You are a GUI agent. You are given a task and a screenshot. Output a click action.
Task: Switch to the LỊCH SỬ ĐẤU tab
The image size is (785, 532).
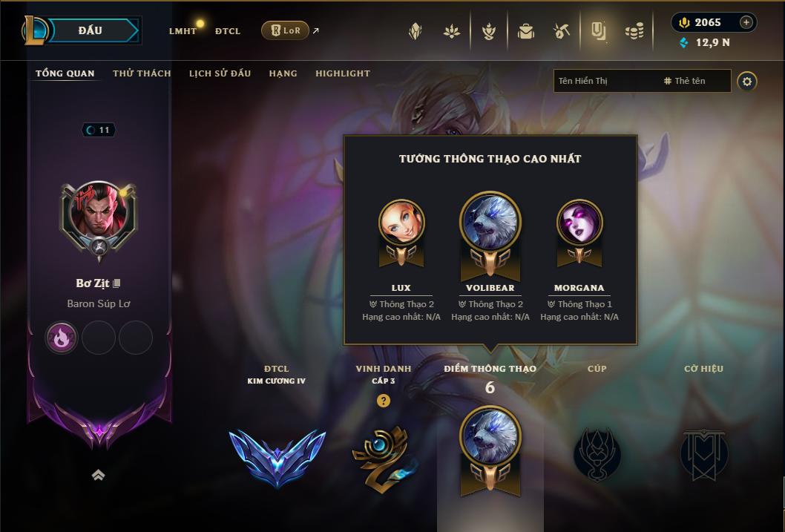coord(220,73)
